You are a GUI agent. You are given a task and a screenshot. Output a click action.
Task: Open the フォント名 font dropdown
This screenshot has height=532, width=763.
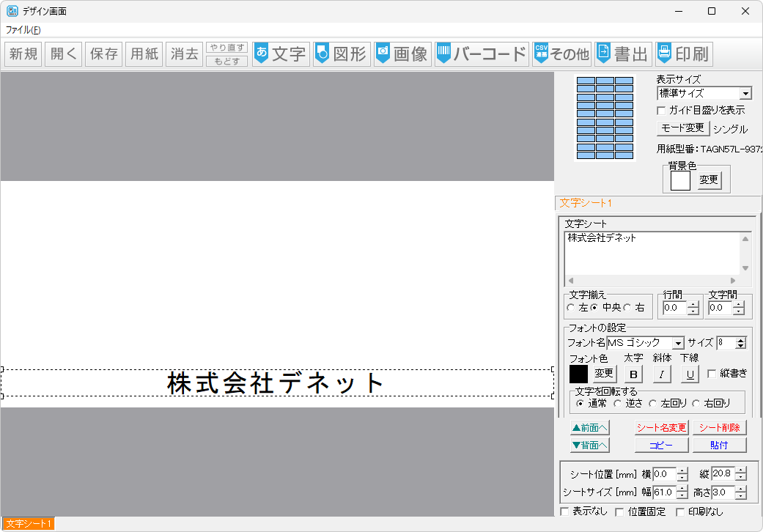tap(678, 344)
